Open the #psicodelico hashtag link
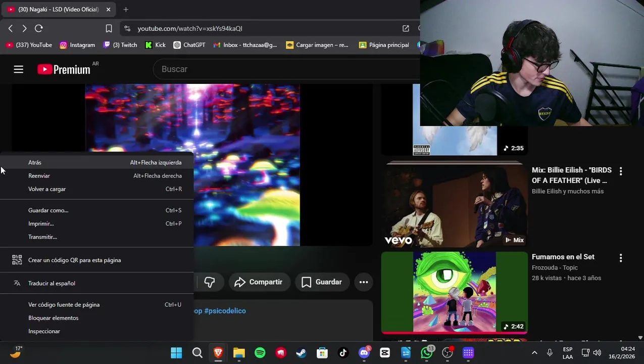The height and width of the screenshot is (364, 644). (225, 311)
